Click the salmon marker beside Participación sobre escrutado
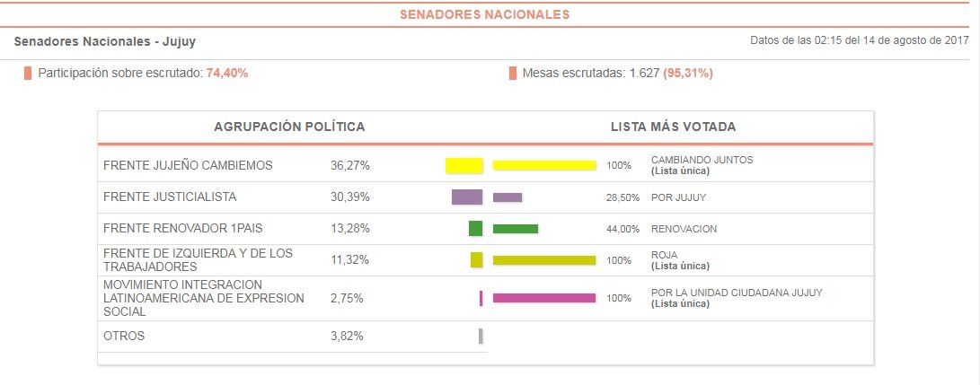Screen dimensions: 980x385 click(x=28, y=73)
